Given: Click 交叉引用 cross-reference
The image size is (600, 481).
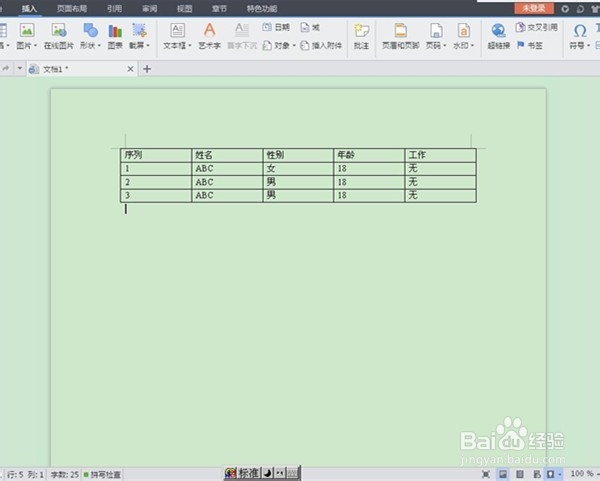Looking at the screenshot, I should (x=536, y=27).
